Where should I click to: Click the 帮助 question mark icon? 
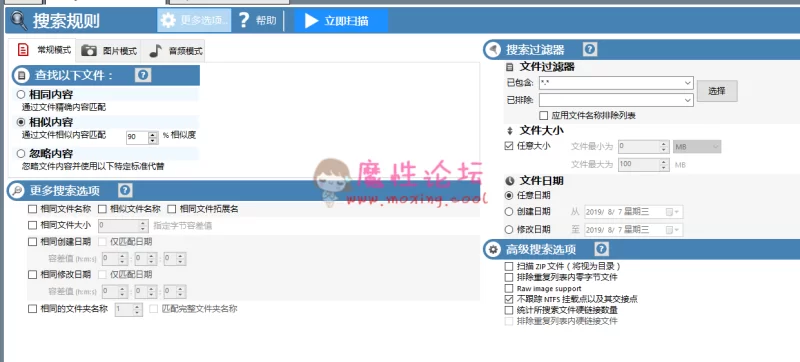coord(244,20)
